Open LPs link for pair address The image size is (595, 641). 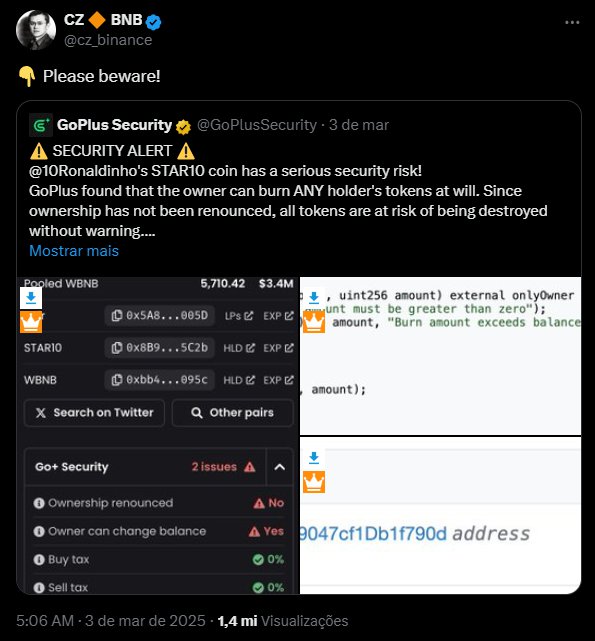tap(239, 316)
